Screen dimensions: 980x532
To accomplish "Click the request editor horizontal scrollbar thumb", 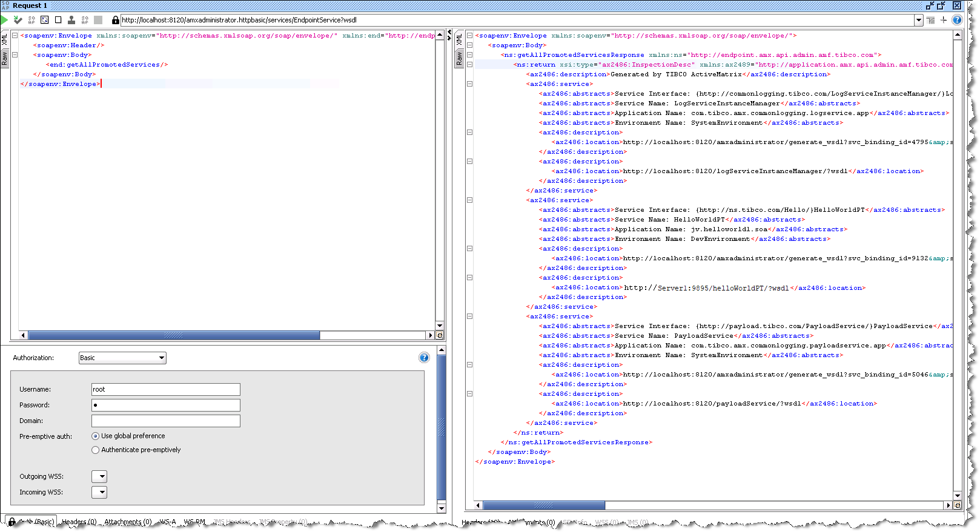I will 174,335.
